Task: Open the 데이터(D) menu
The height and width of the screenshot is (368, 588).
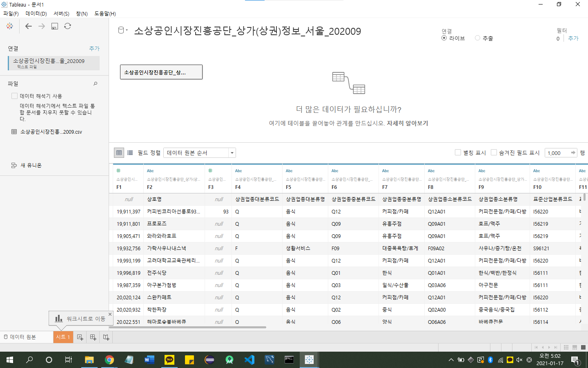Action: [36, 13]
